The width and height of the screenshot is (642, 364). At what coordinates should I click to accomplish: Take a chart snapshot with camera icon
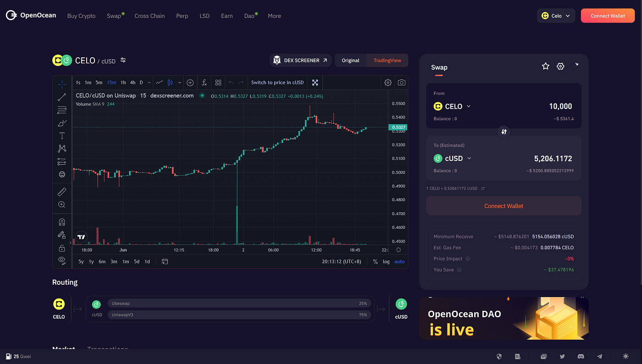pyautogui.click(x=402, y=83)
